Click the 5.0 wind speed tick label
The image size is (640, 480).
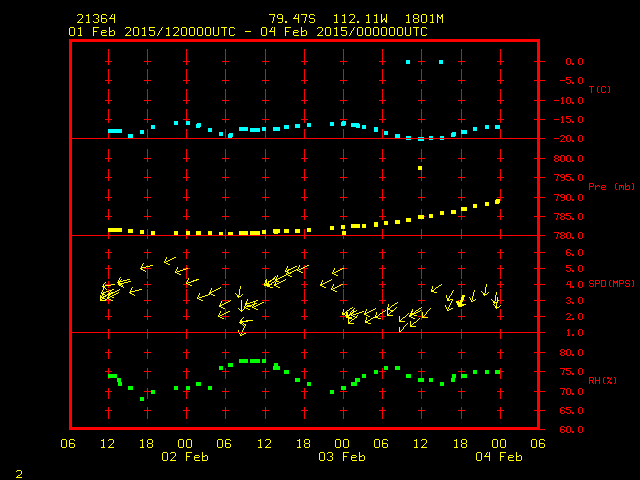click(x=574, y=269)
